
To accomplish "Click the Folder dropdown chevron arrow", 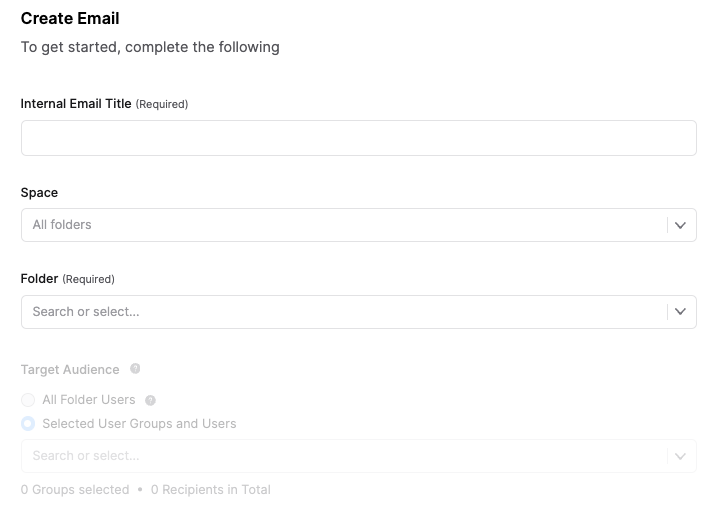I will coord(680,312).
